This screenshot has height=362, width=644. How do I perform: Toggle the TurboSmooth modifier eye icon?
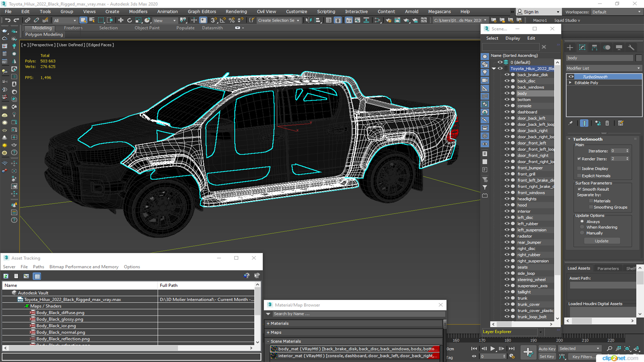tap(571, 77)
